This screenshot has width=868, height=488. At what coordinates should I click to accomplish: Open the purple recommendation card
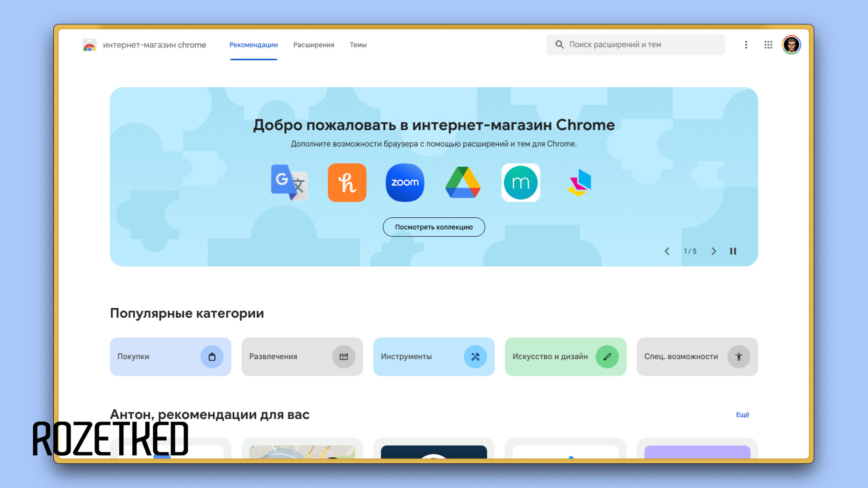pos(697,448)
